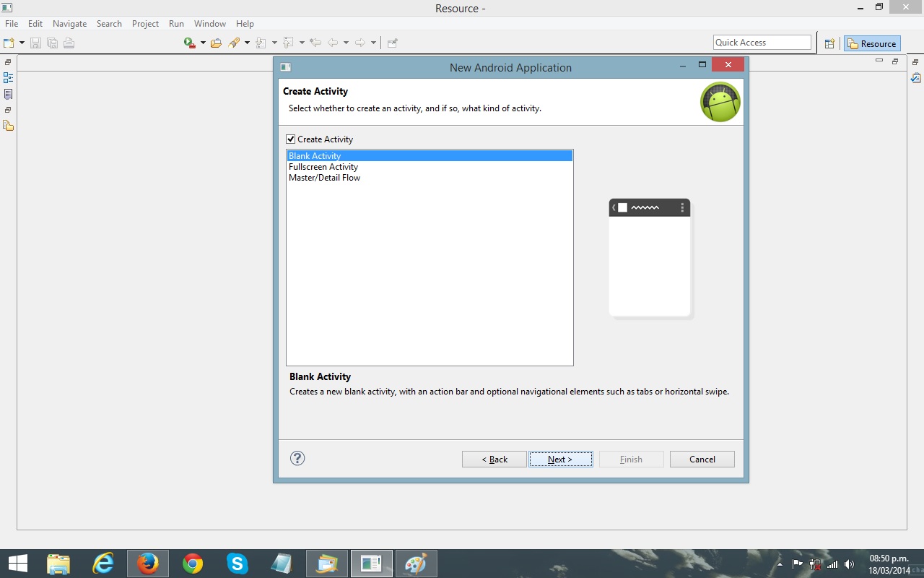Expand the Next Annotation dropdown arrow
The image size is (924, 578).
click(274, 43)
